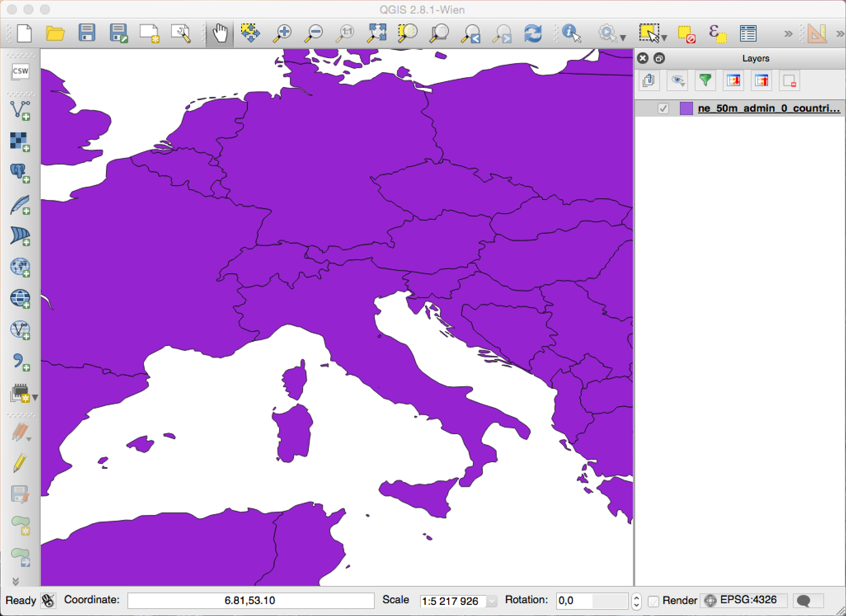Click the Refresh map icon

click(x=533, y=34)
